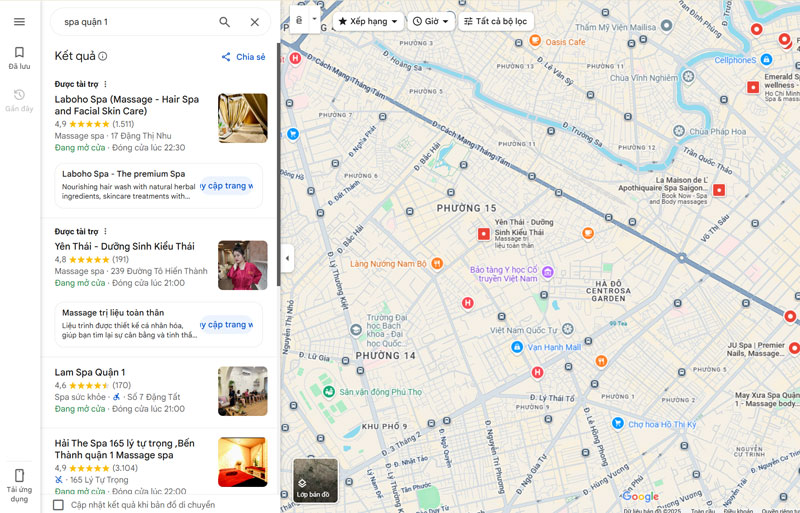Select Yên Thái red map marker

484,234
